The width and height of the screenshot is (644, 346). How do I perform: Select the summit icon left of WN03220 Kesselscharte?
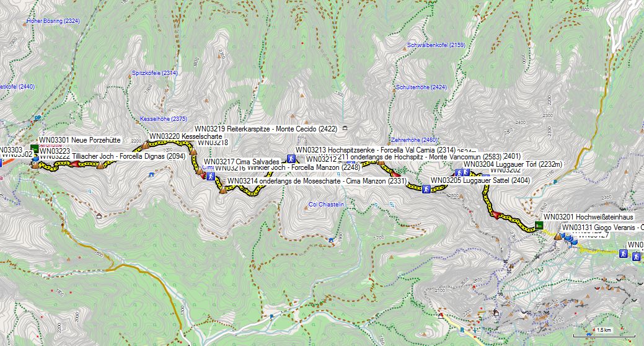(x=145, y=144)
